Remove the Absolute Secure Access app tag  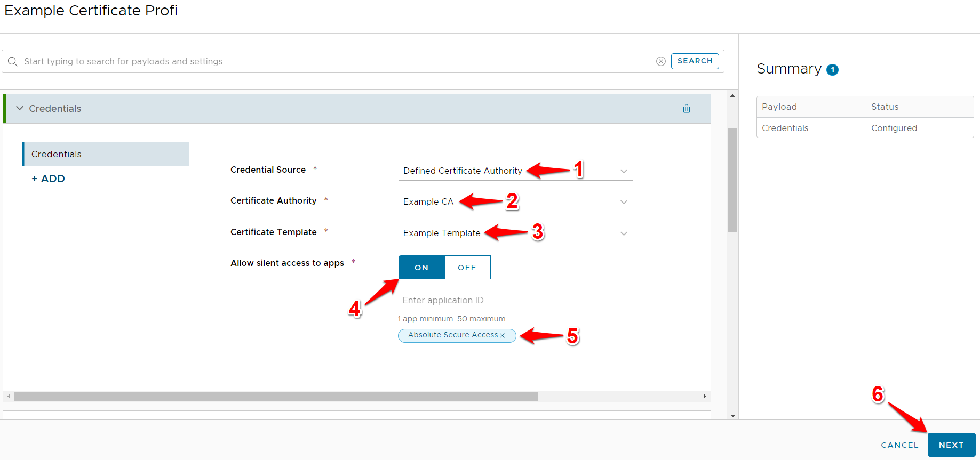(502, 335)
